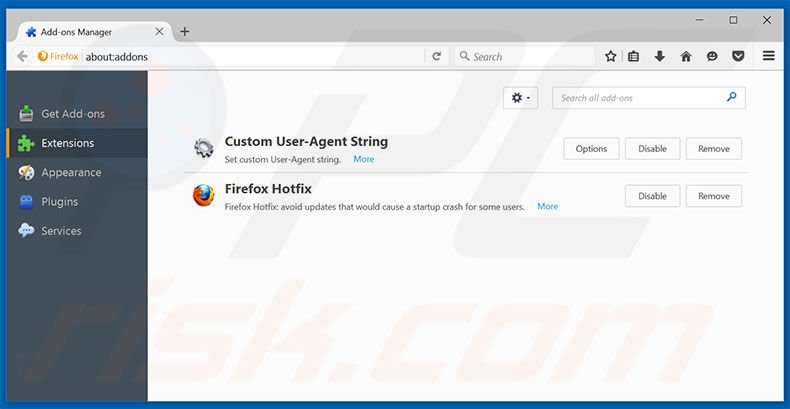Open the Pocket icon

(738, 56)
